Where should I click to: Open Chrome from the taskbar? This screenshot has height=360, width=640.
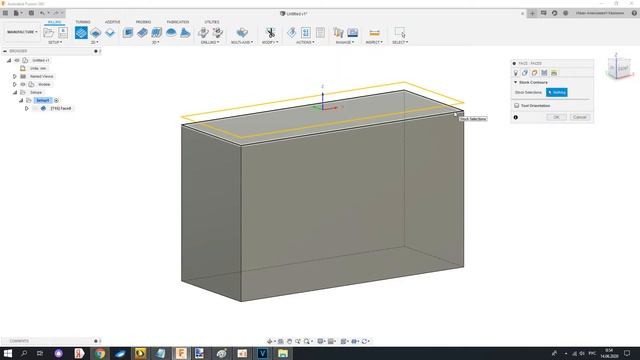point(100,353)
